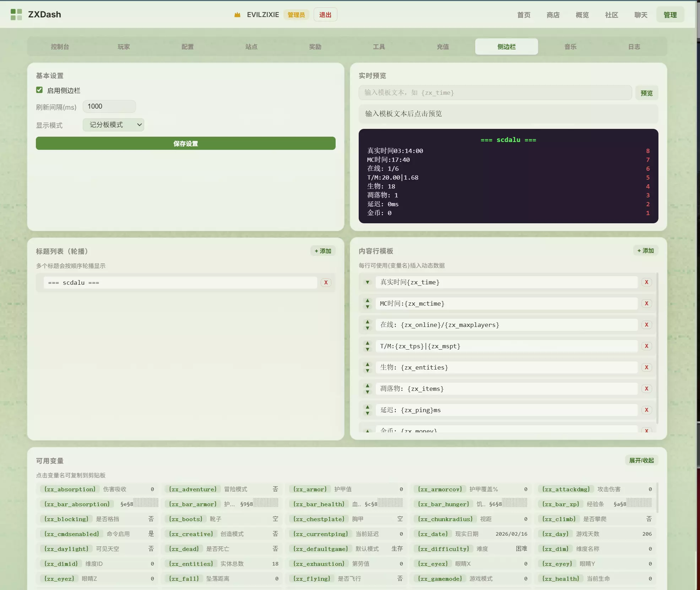This screenshot has width=700, height=590.
Task: Click the 保存设置 button
Action: tap(186, 143)
